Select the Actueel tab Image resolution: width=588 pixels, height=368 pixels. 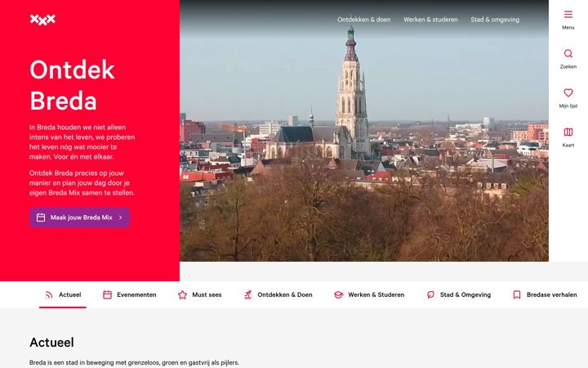click(x=63, y=294)
